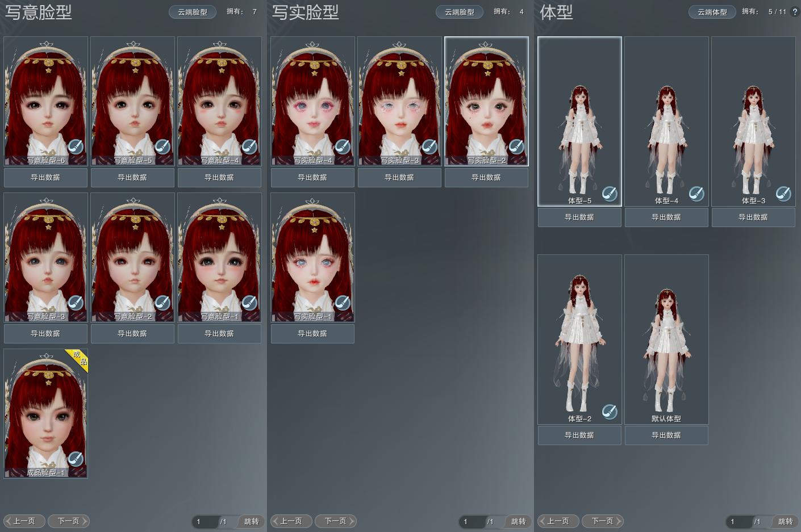Apply brush icon on 写实脸型-4 card

[343, 146]
